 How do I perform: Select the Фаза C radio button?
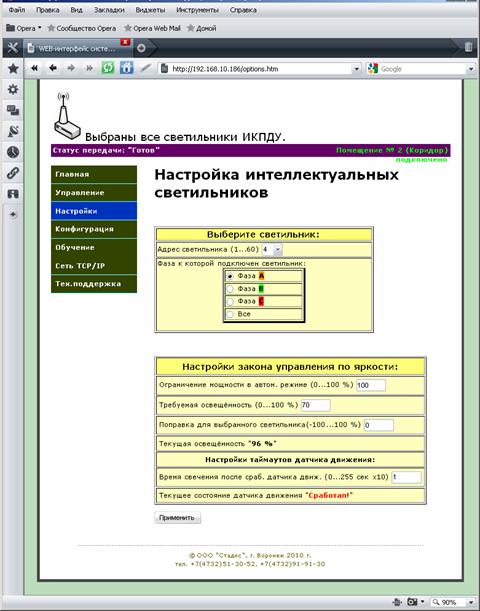point(230,302)
